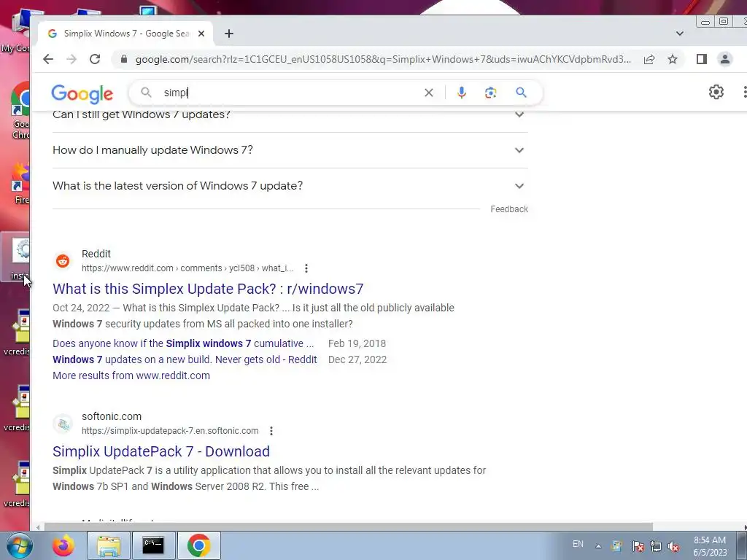Screen dimensions: 747x560
Task: Expand 'How do I manually update Windows 7?'
Action: 290,150
